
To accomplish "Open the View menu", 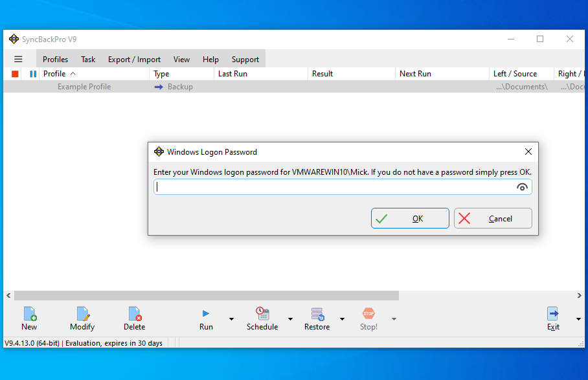I will (181, 59).
